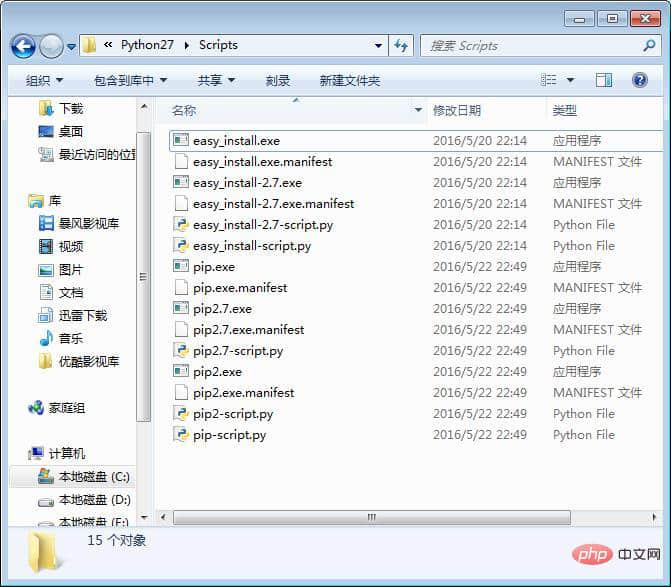
Task: Click the magnifier search icon
Action: click(x=650, y=45)
